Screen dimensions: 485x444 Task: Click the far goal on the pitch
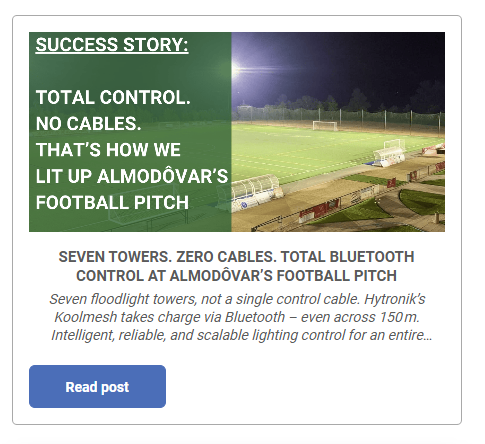coord(325,125)
